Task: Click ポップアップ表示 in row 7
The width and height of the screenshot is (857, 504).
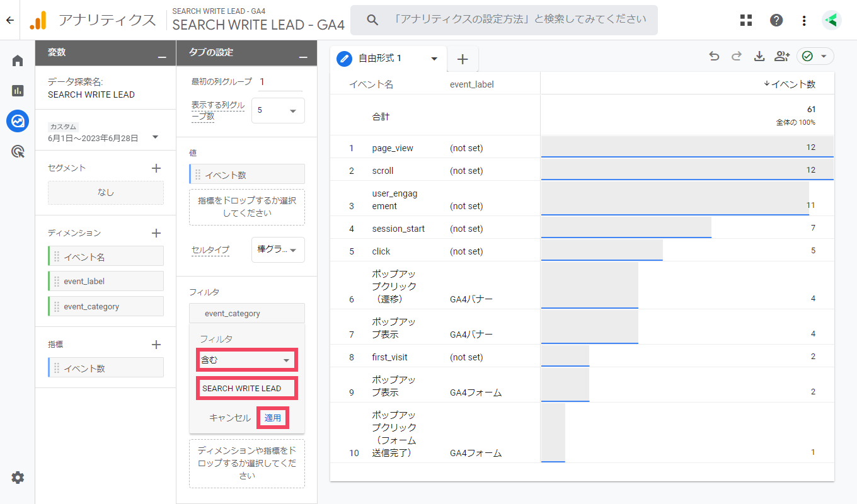Action: pyautogui.click(x=394, y=328)
